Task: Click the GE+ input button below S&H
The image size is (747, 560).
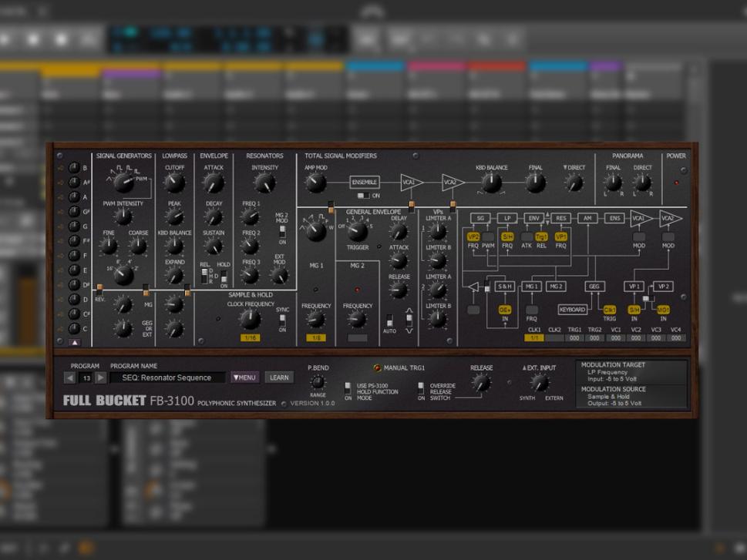Action: (504, 309)
